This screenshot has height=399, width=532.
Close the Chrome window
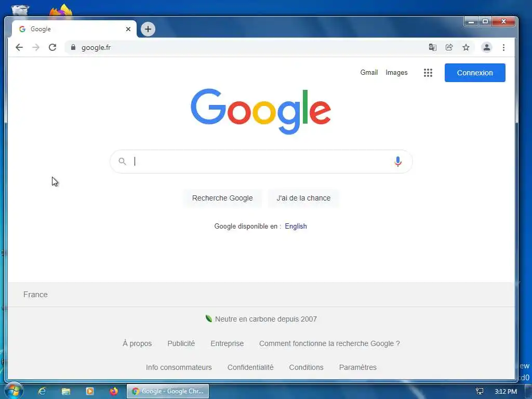click(x=504, y=22)
